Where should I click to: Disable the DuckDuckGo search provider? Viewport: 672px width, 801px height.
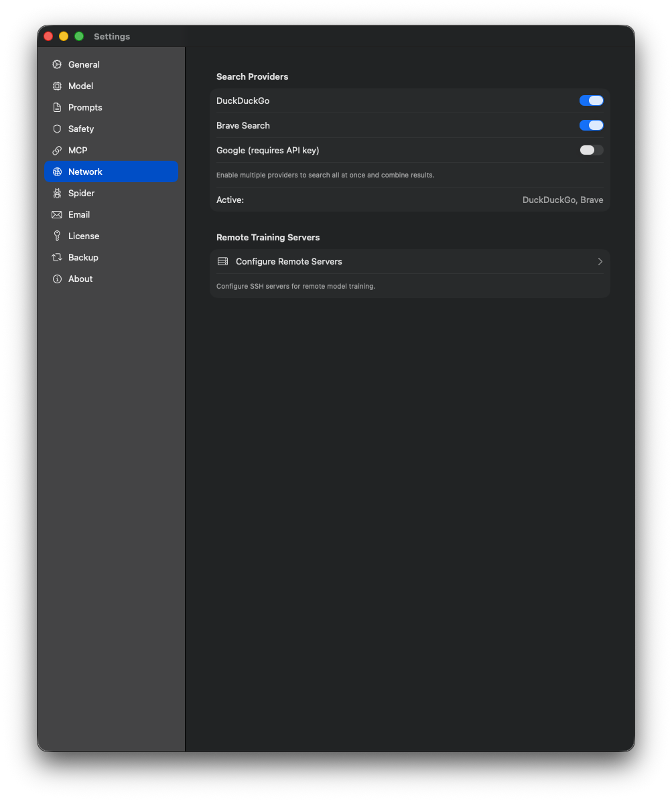click(x=591, y=100)
